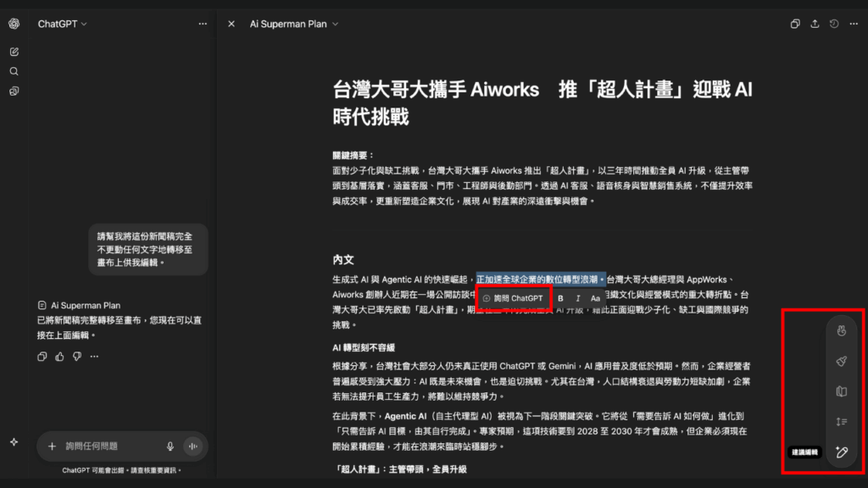This screenshot has width=868, height=488.
Task: Click the add final polish brush icon
Action: pyautogui.click(x=843, y=360)
